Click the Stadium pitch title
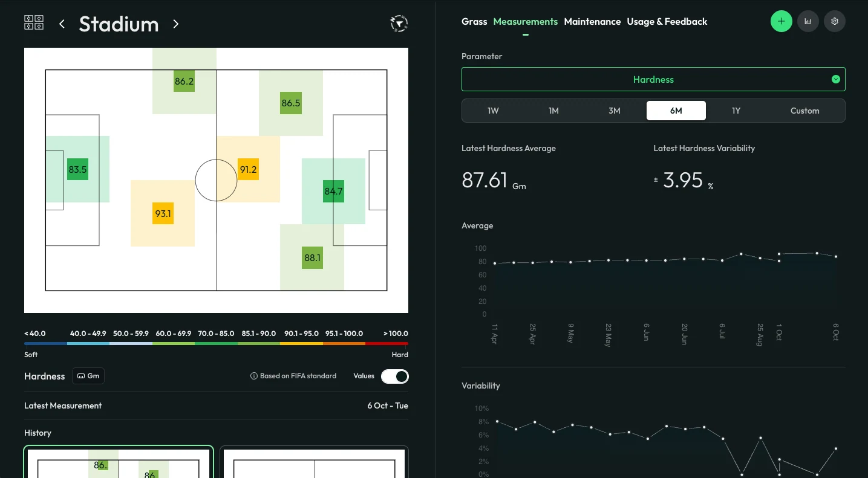This screenshot has height=478, width=868. (119, 24)
